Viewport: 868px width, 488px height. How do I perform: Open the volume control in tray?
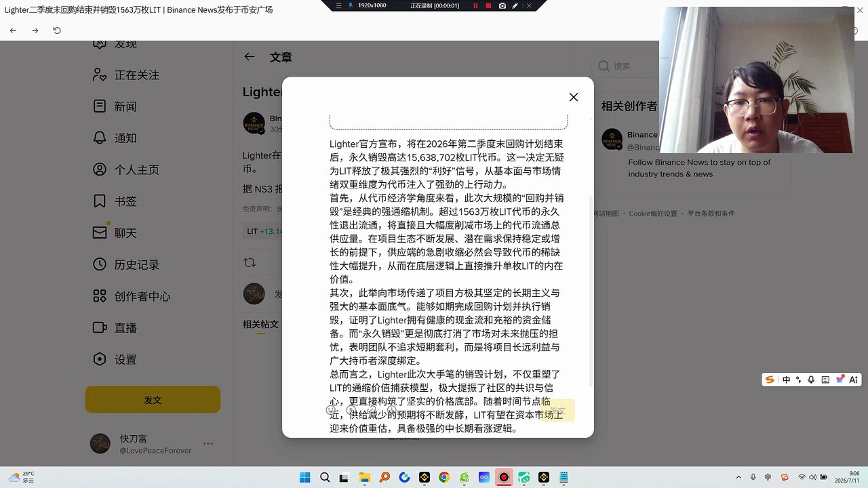click(x=814, y=477)
